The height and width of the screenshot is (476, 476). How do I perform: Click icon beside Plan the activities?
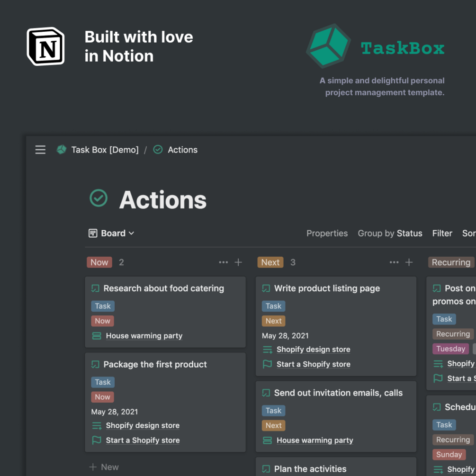point(266,469)
